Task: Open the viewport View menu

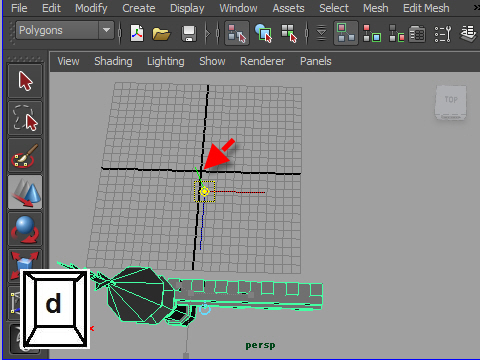Action: 68,61
